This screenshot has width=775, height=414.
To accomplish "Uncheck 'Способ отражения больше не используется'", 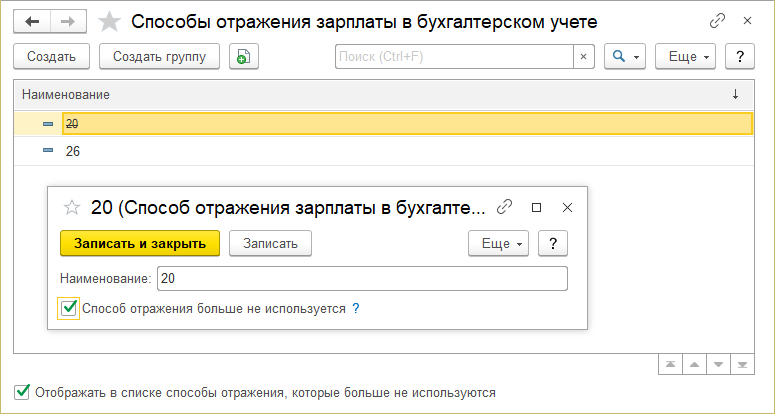I will pyautogui.click(x=69, y=309).
